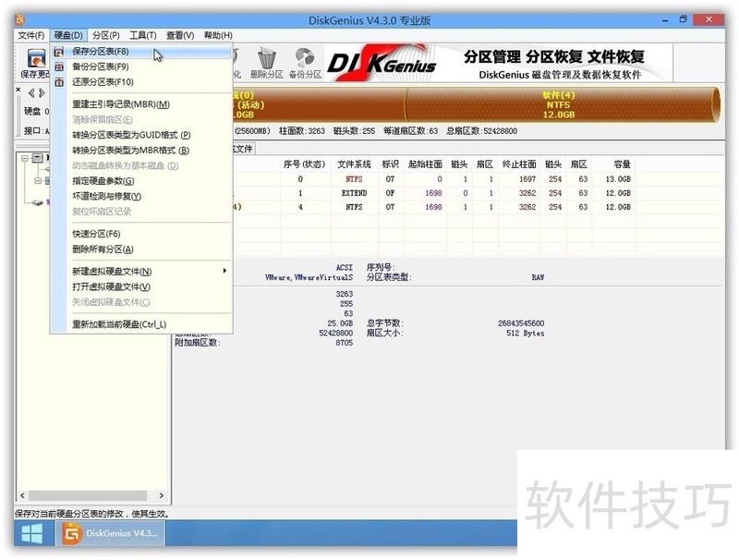Select the active primary partition bar

pyautogui.click(x=319, y=104)
